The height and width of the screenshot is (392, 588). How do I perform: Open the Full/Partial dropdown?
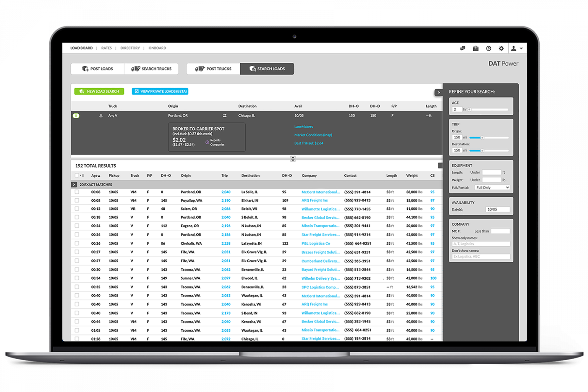pyautogui.click(x=492, y=188)
